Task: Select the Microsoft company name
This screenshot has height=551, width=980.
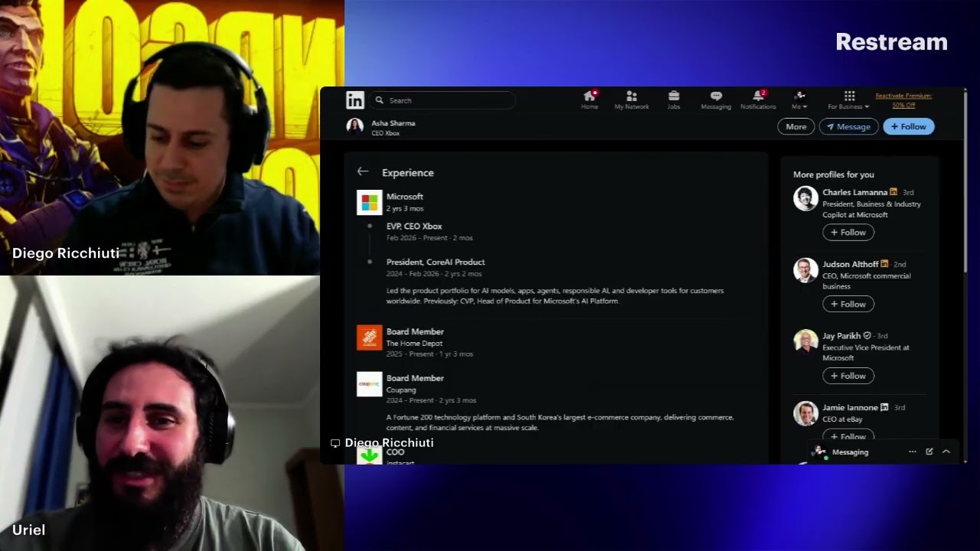Action: [404, 197]
